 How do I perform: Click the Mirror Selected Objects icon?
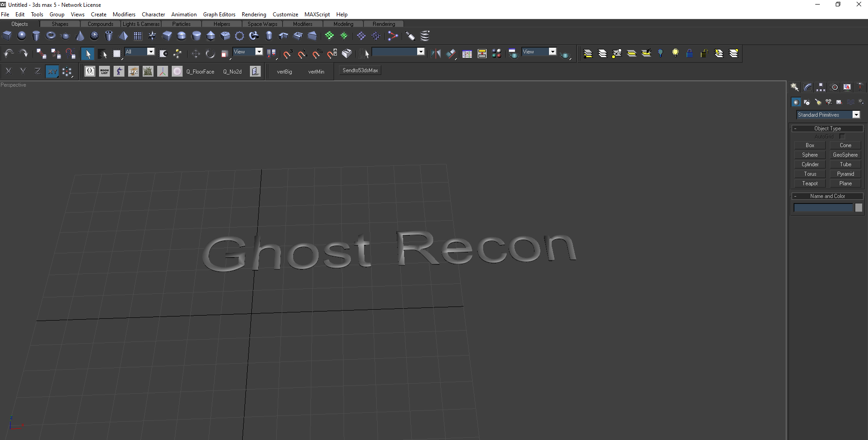point(436,54)
